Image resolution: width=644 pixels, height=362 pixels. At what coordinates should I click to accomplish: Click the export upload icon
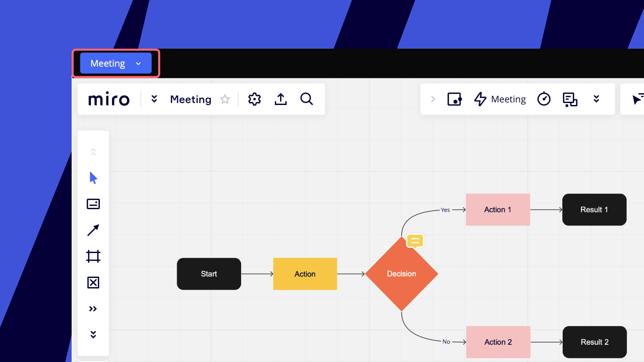pos(281,99)
